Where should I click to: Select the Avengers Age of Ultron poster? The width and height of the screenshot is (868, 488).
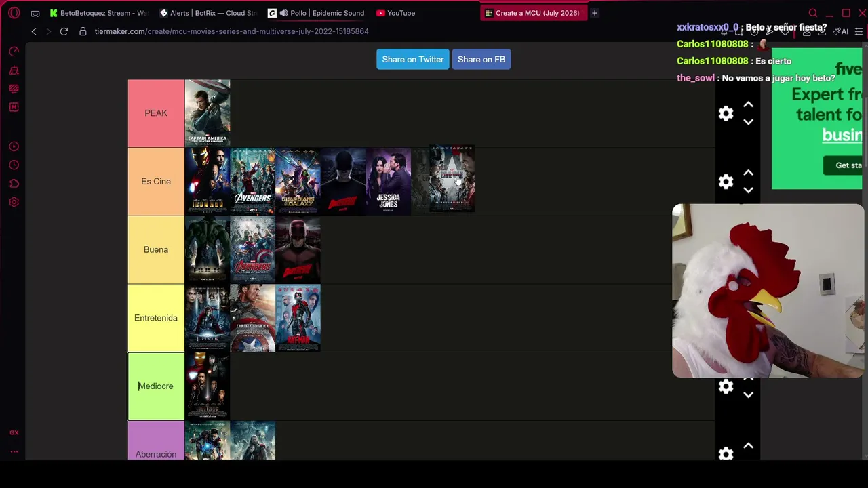(x=253, y=249)
